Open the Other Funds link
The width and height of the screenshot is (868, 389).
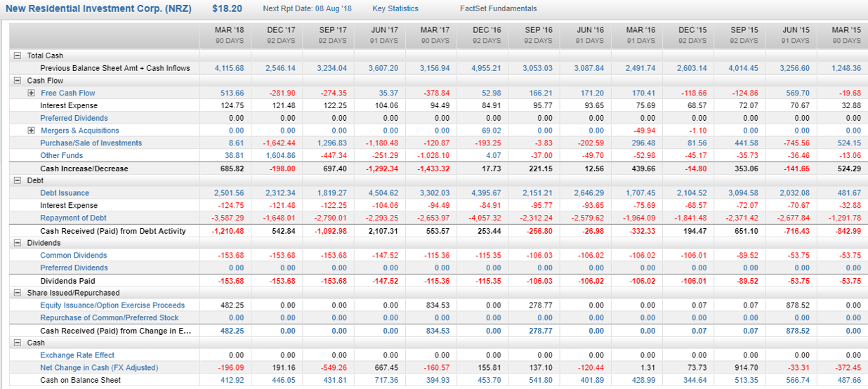(x=62, y=156)
